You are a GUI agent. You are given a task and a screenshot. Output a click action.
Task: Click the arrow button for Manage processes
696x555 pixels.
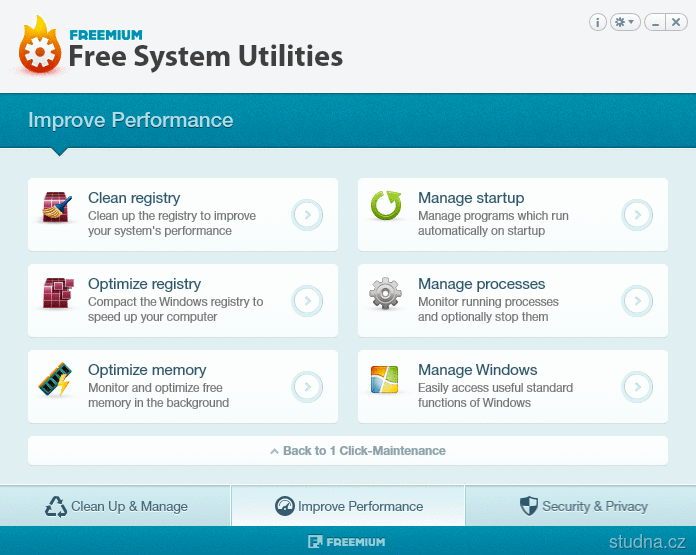click(x=637, y=301)
